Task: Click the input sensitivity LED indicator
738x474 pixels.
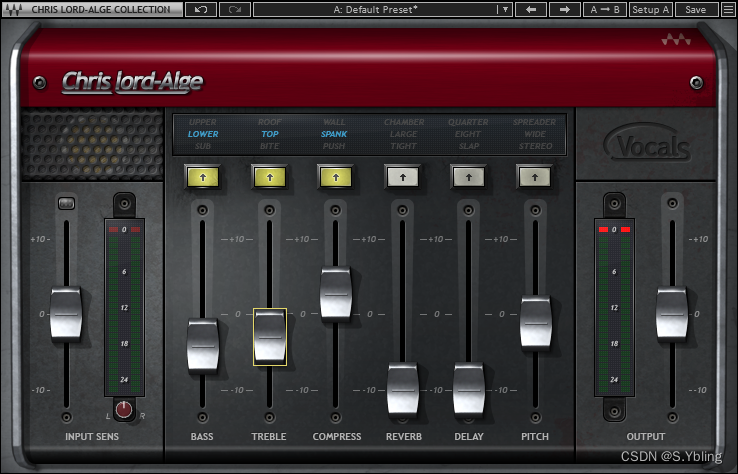Action: (x=66, y=203)
